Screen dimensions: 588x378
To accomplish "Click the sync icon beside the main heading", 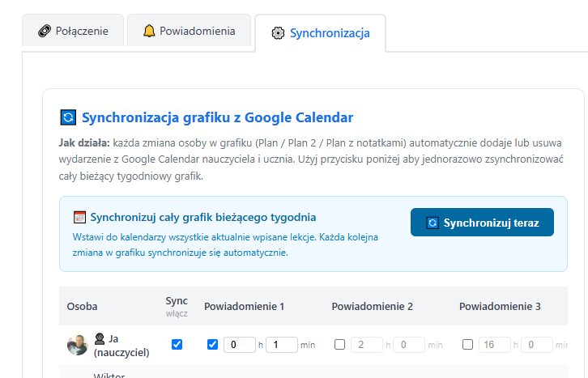I will click(68, 117).
